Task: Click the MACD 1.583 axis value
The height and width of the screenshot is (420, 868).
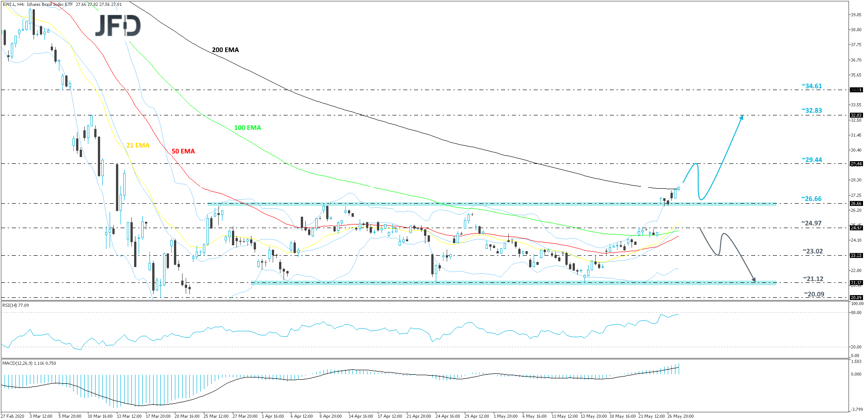Action: [x=856, y=362]
